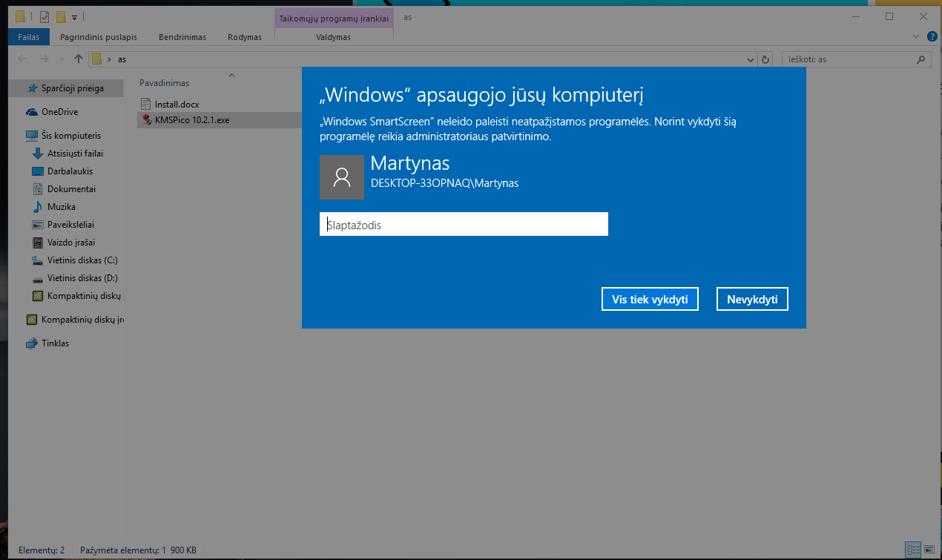Click the Install.docx document icon
942x560 pixels.
coord(146,105)
